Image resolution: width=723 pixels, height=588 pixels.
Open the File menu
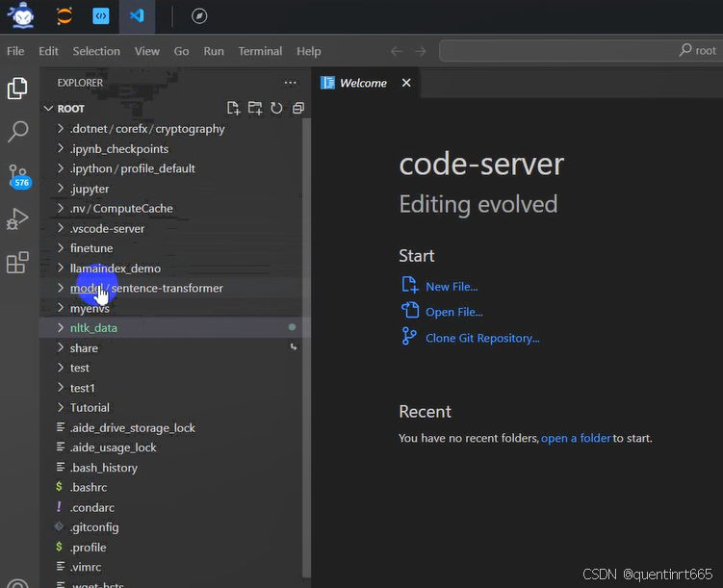tap(15, 51)
